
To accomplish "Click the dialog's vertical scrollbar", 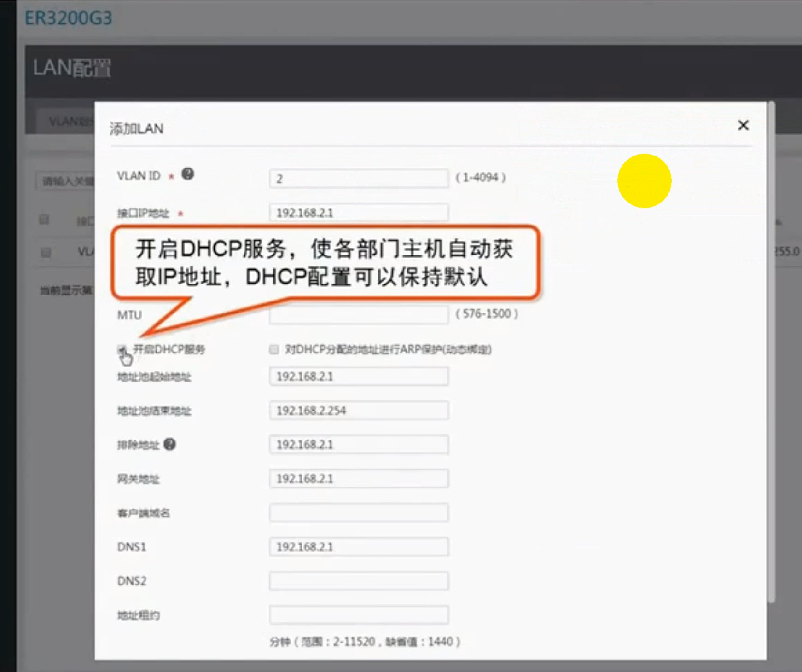I will click(x=772, y=352).
